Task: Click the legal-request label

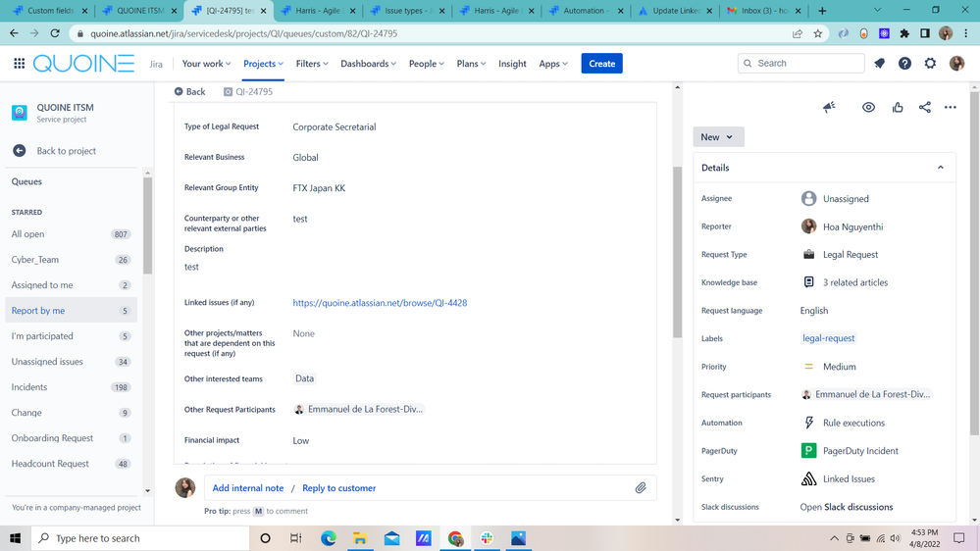Action: click(828, 338)
